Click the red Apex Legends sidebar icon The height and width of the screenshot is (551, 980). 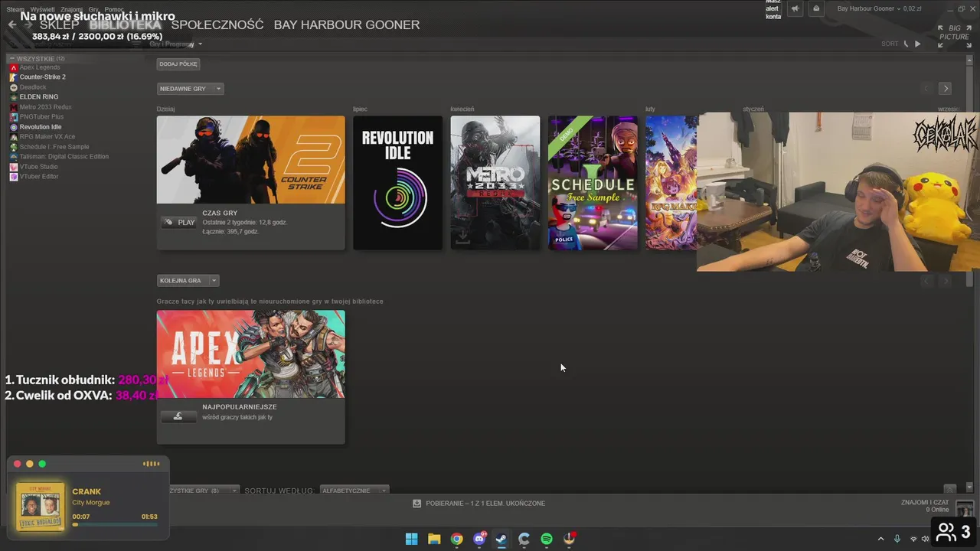13,67
